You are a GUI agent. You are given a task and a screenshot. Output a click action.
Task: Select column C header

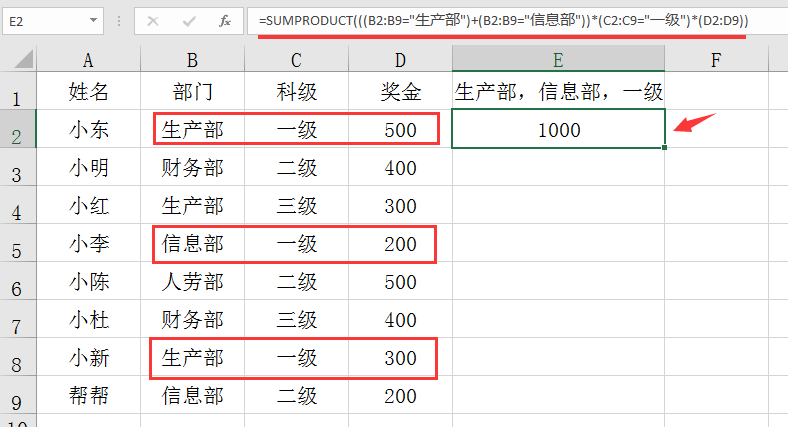pyautogui.click(x=297, y=59)
